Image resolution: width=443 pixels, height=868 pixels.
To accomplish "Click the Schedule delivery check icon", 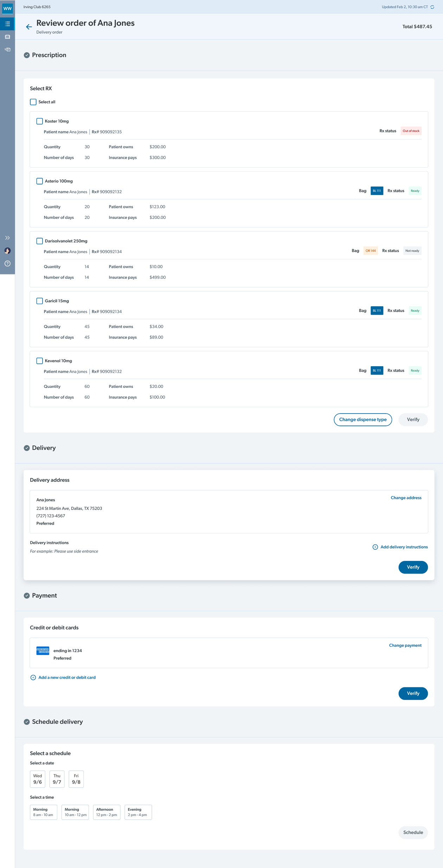I will [x=27, y=722].
